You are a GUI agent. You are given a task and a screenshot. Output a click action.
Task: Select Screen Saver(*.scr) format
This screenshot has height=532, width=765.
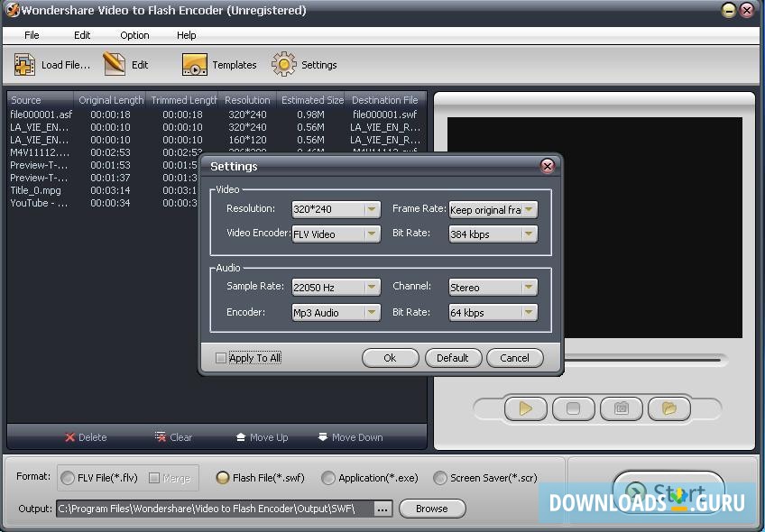[x=440, y=478]
